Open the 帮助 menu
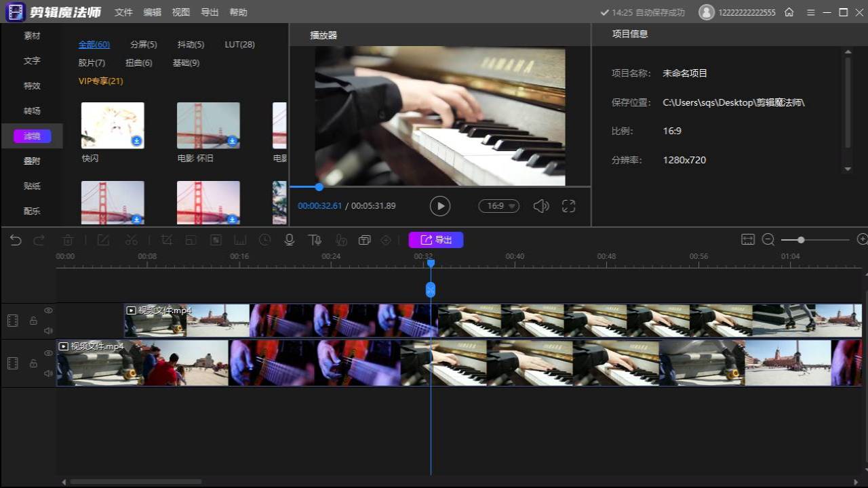Viewport: 868px width, 488px height. (x=238, y=12)
